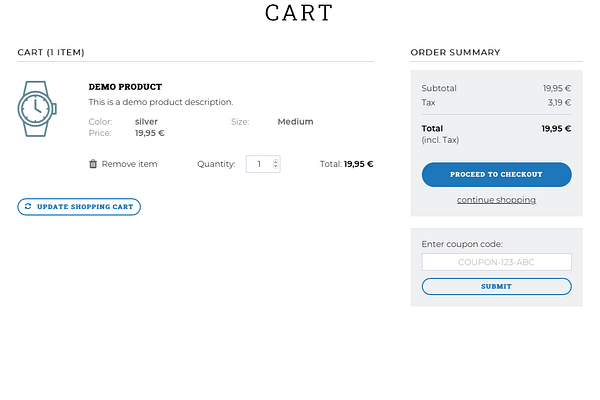Click the bold Total in order summary
The image size is (600, 400).
coord(432,129)
